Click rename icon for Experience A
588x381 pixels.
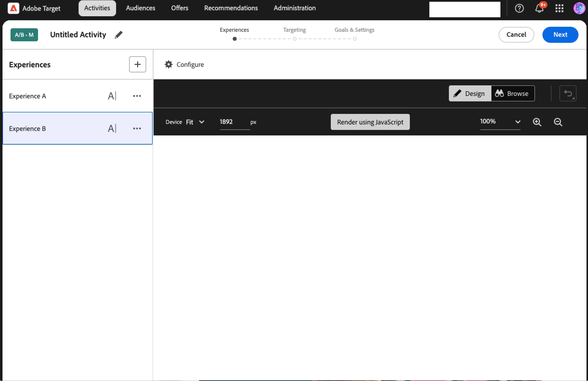click(112, 96)
